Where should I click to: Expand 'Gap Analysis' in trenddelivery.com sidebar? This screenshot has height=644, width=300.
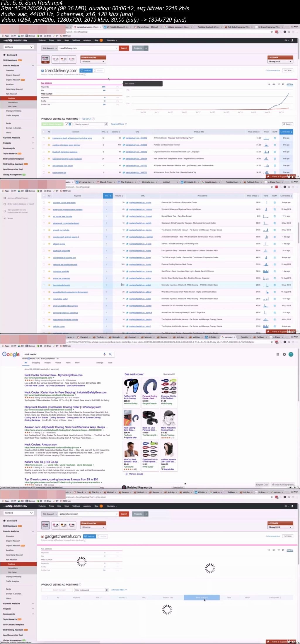pos(33,148)
